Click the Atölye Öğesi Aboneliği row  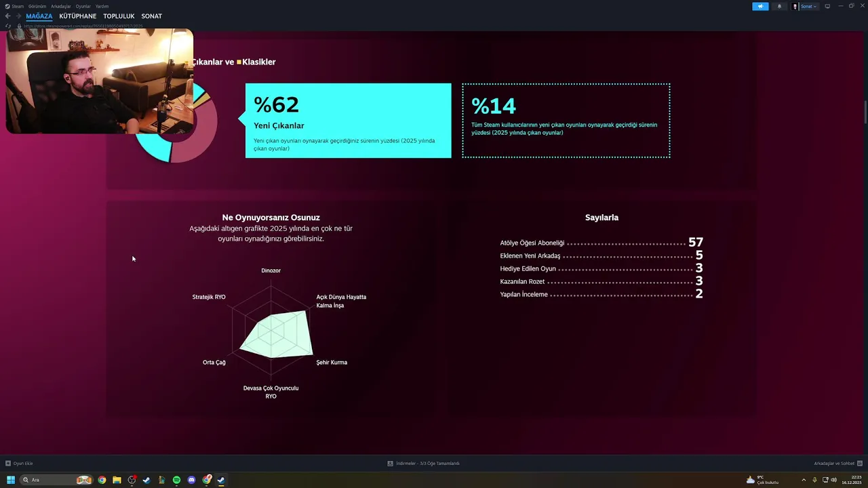[x=601, y=243]
